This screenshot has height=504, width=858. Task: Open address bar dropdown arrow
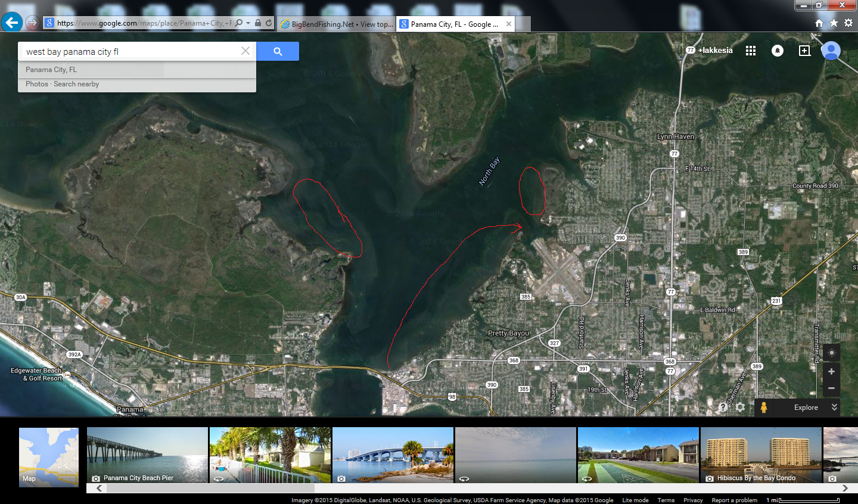pos(248,23)
